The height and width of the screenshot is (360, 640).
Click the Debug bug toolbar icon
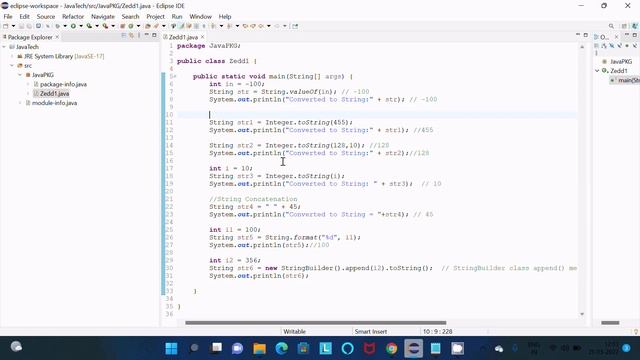58,26
